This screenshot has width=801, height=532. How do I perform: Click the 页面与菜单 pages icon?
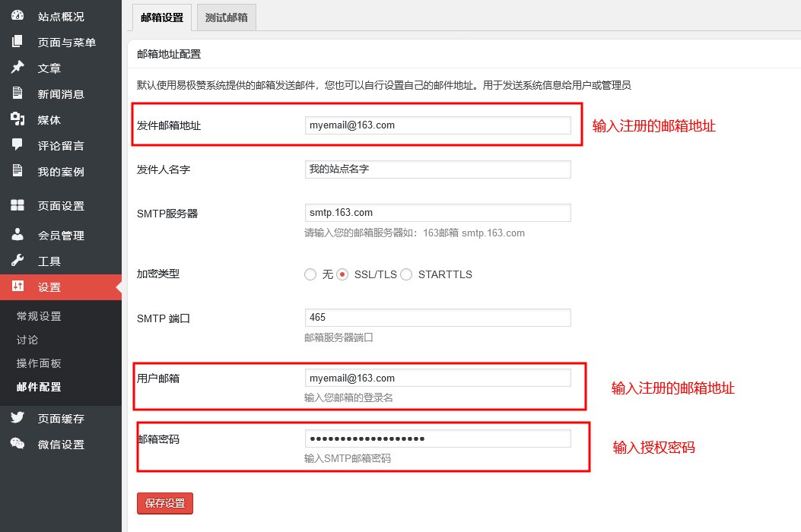pyautogui.click(x=17, y=42)
